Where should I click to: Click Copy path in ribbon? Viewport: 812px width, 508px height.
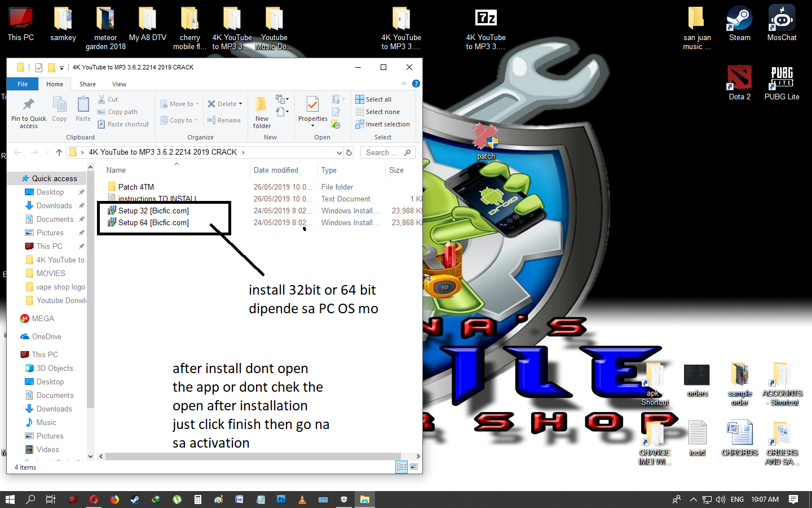click(x=117, y=112)
